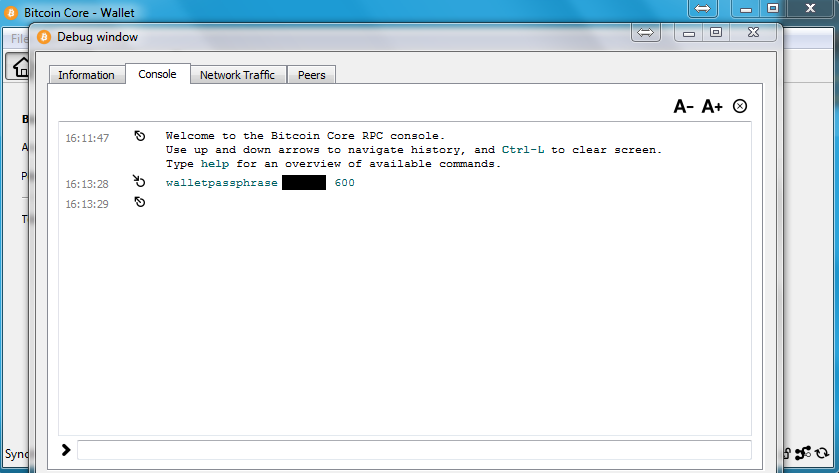Click the 16:11:47 welcome message icon
Viewport: 839px width, 473px height.
140,136
